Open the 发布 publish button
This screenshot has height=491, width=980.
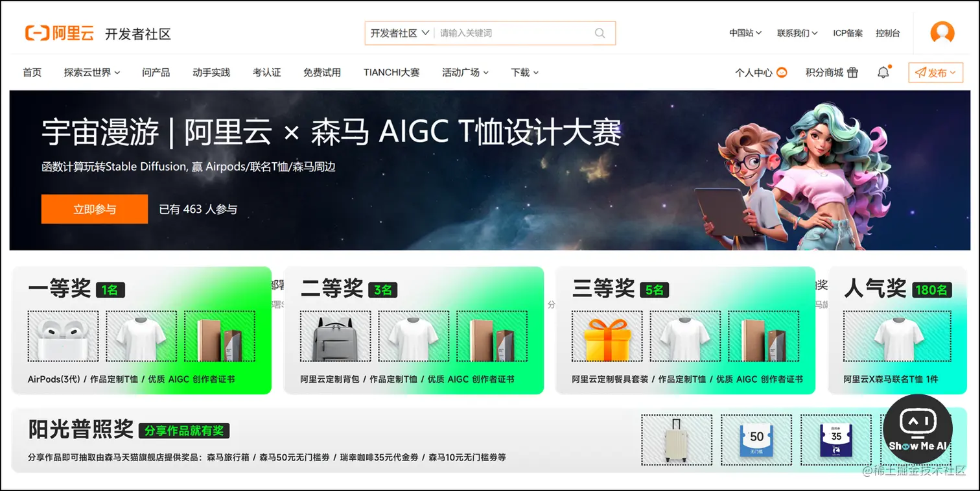click(935, 73)
